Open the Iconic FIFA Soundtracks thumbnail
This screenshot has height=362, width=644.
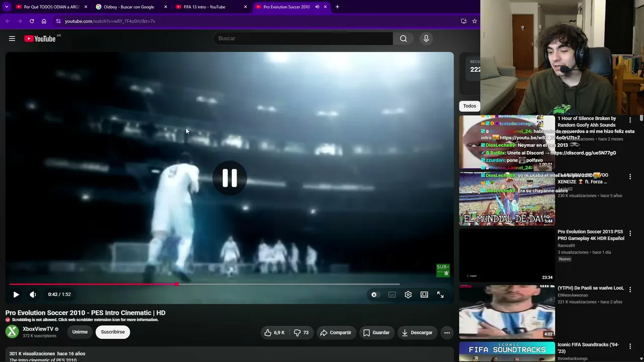pos(507,352)
